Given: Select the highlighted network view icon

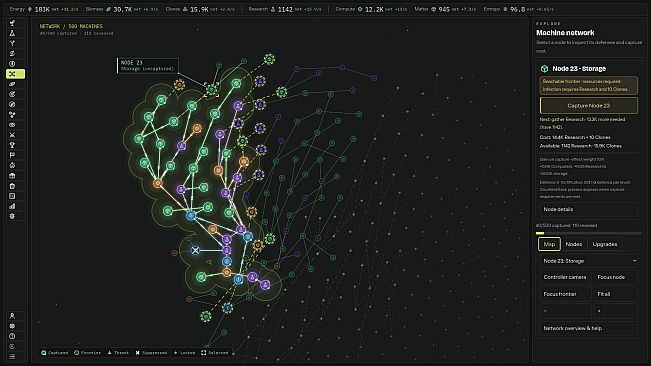Looking at the screenshot, I should click(x=15, y=74).
